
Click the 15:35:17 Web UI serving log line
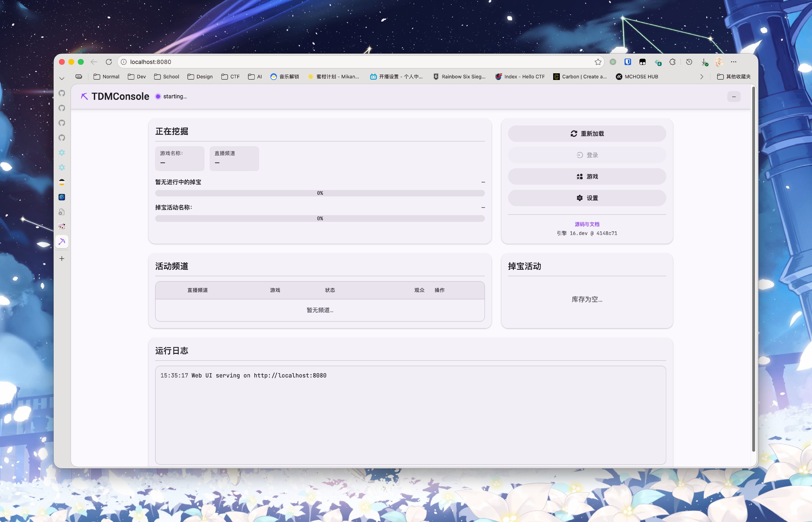click(243, 376)
